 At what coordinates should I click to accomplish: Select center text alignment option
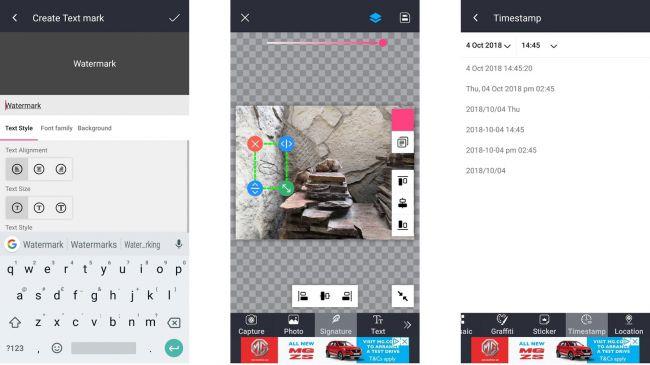click(39, 169)
